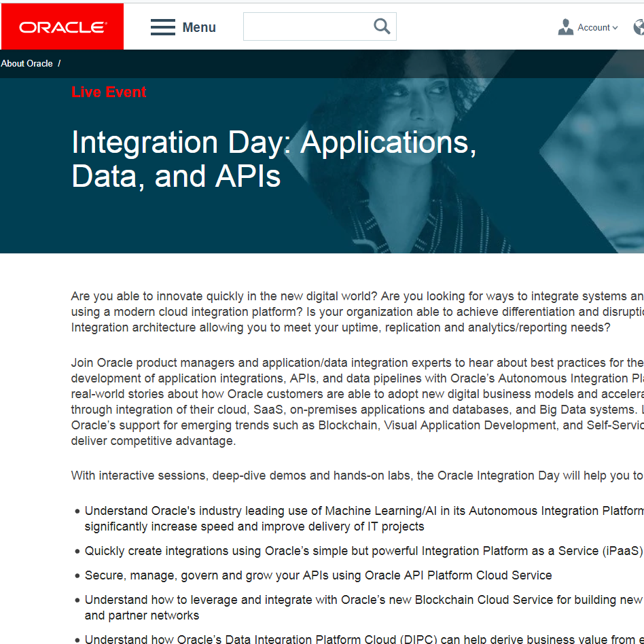644x644 pixels.
Task: Open the hamburger Menu icon
Action: tap(162, 27)
